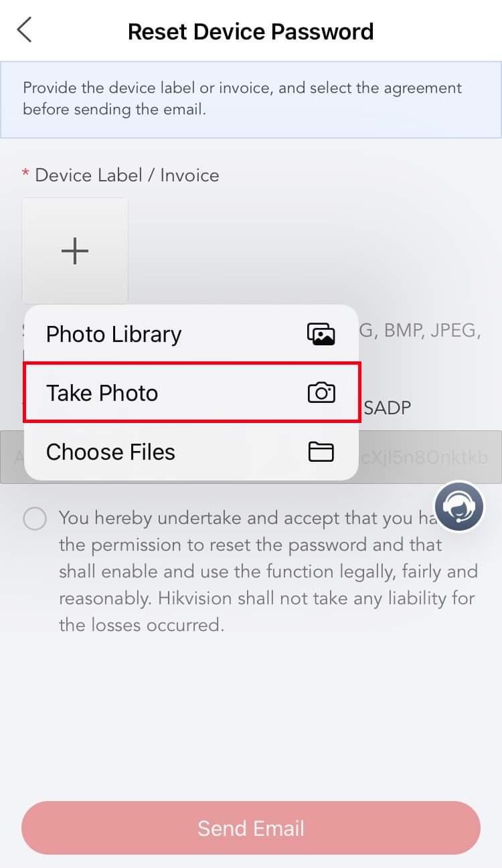
Task: Click the red required asterisk
Action: pos(25,175)
